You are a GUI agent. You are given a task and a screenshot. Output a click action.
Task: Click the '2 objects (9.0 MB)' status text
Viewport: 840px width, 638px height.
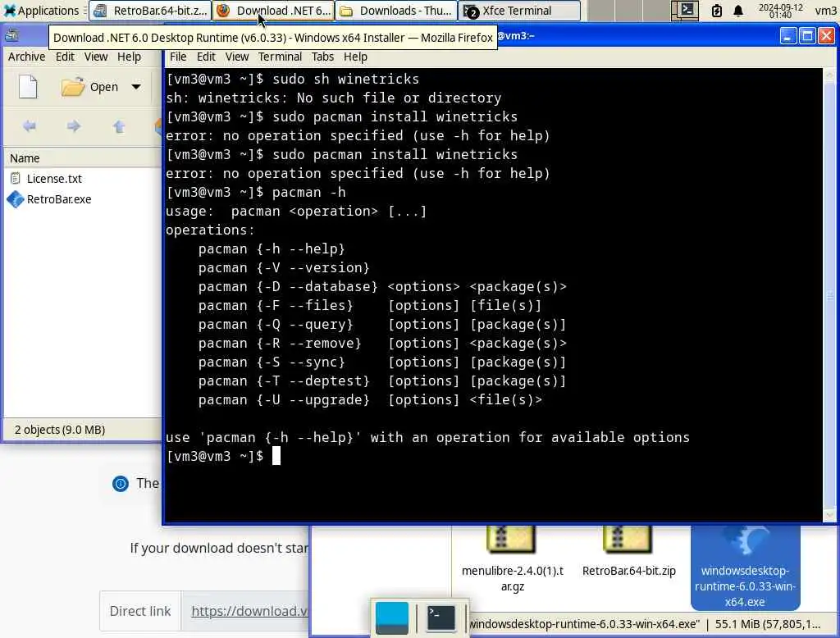tap(59, 430)
